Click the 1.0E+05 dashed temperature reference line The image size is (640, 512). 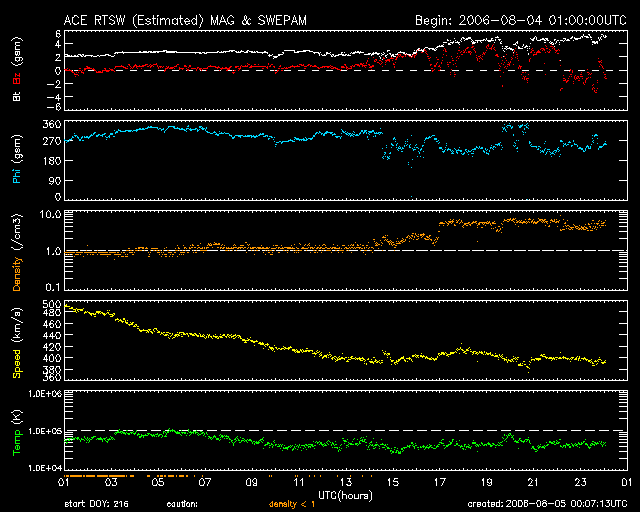pyautogui.click(x=346, y=430)
